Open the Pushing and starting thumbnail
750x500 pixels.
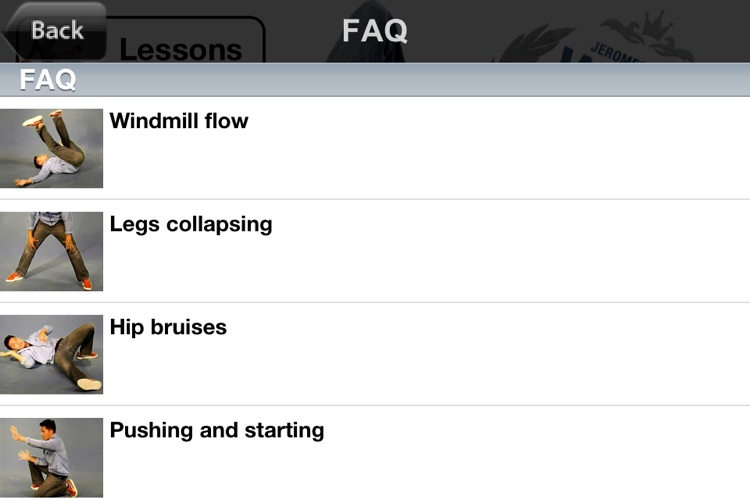pos(51,457)
